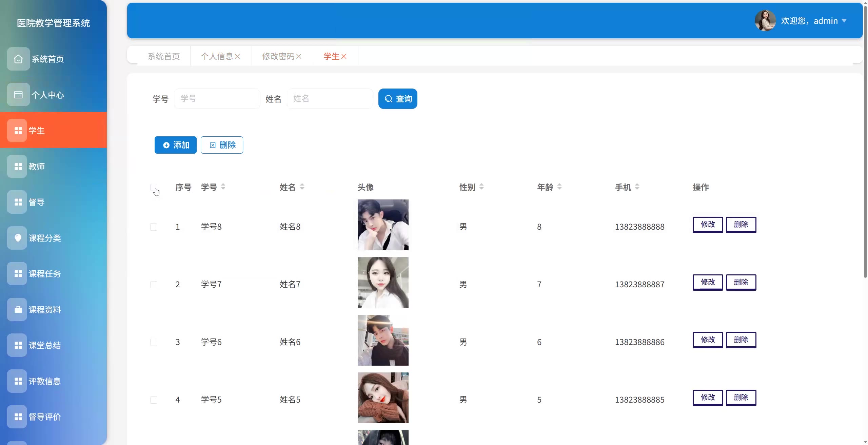Click 修改 button for 姓名7 row
This screenshot has height=445, width=868.
click(x=708, y=282)
